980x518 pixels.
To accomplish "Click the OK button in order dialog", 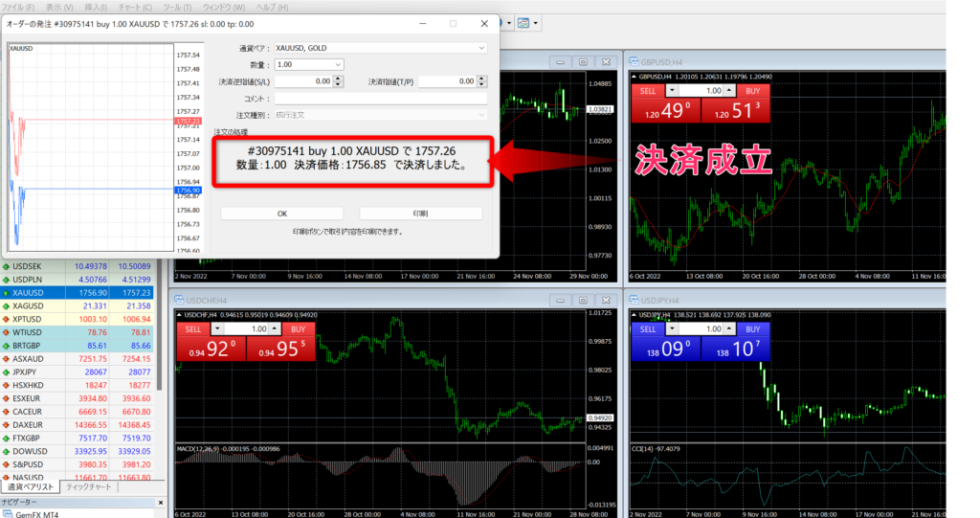I will [x=281, y=213].
